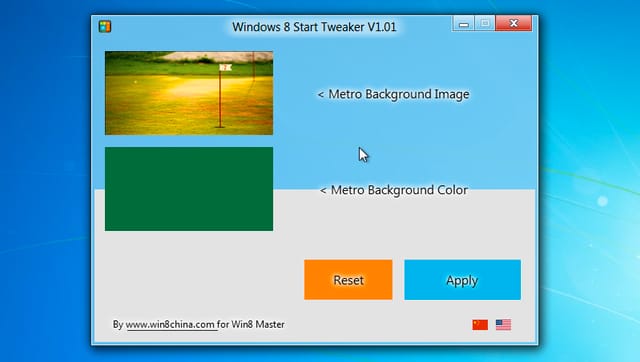Click the disabled maximize button
This screenshot has width=640, height=362.
(x=485, y=24)
